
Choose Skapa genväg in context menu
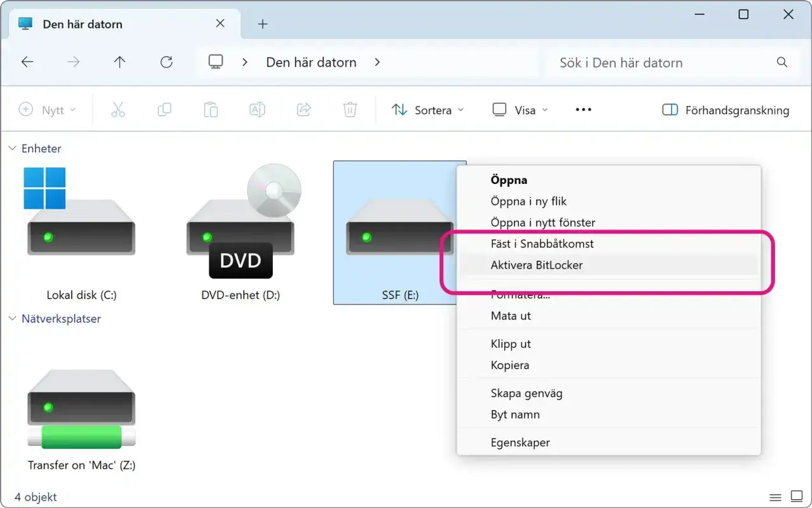[x=609, y=393]
